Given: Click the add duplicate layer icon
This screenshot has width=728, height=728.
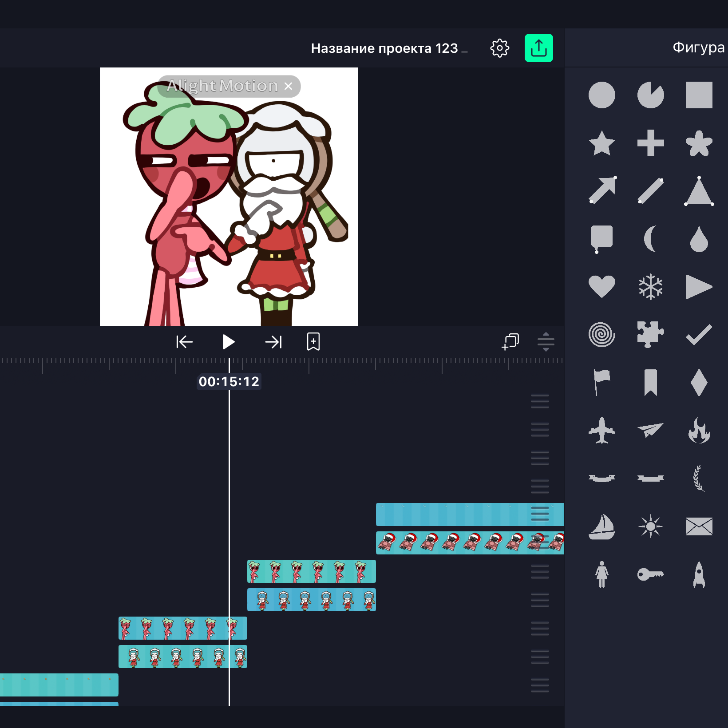Looking at the screenshot, I should click(510, 342).
